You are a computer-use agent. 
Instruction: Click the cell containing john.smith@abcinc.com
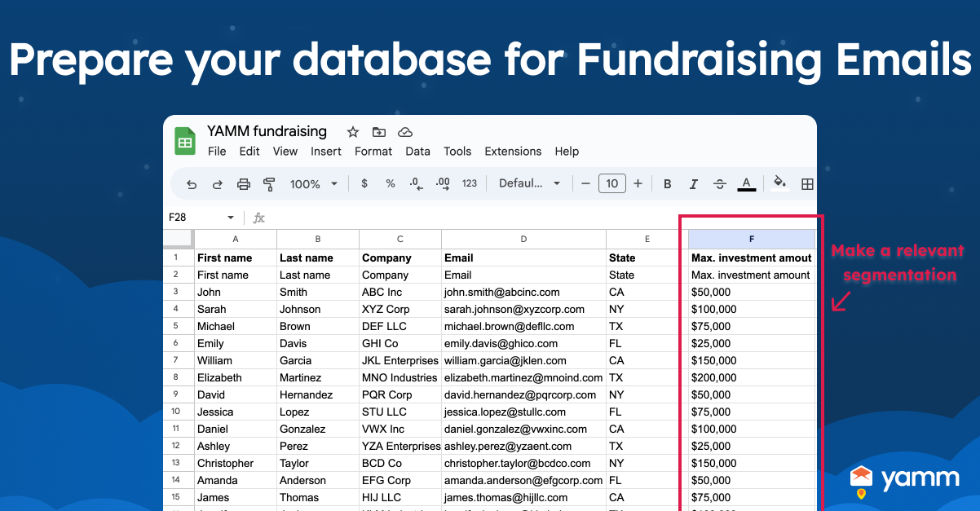(523, 292)
